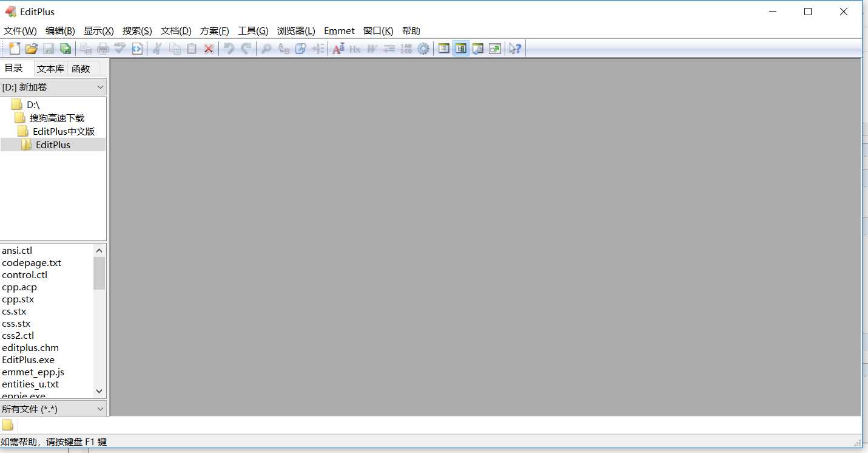The image size is (868, 453).
Task: Select css2.ctl in file list
Action: [x=18, y=336]
